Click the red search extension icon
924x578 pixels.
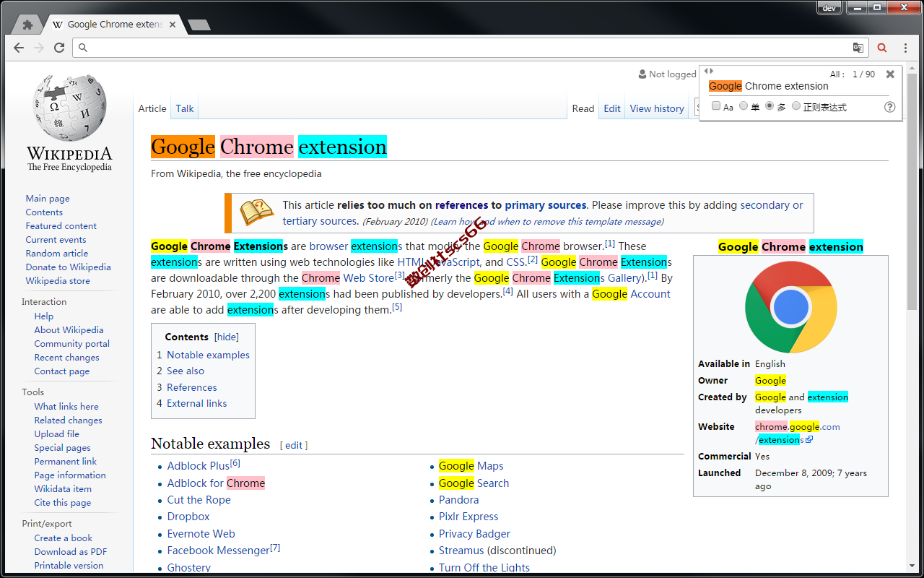tap(882, 48)
